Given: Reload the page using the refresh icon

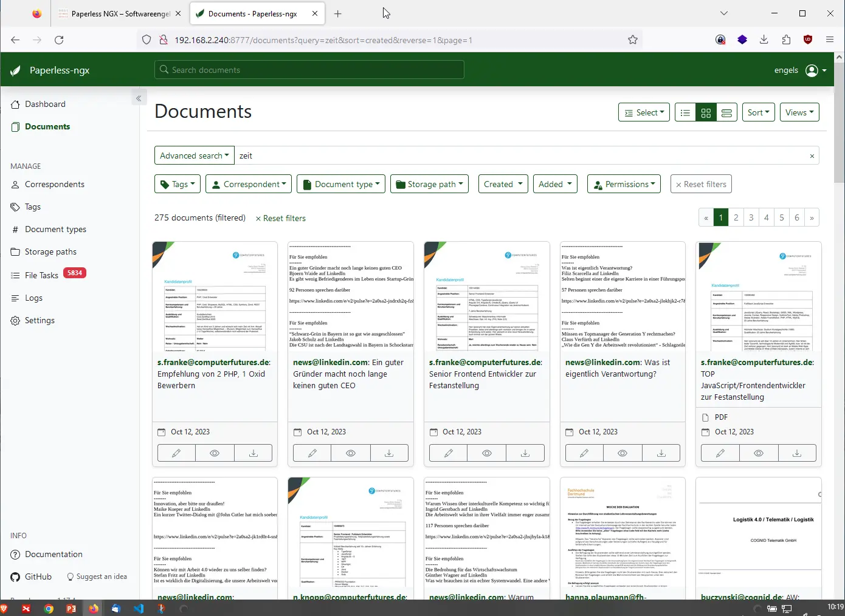Looking at the screenshot, I should pyautogui.click(x=59, y=40).
